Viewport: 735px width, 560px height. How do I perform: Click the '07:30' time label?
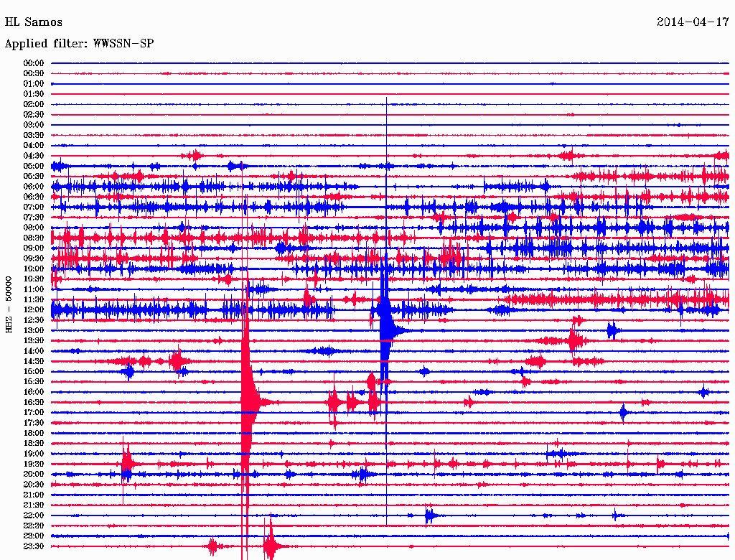pyautogui.click(x=34, y=217)
